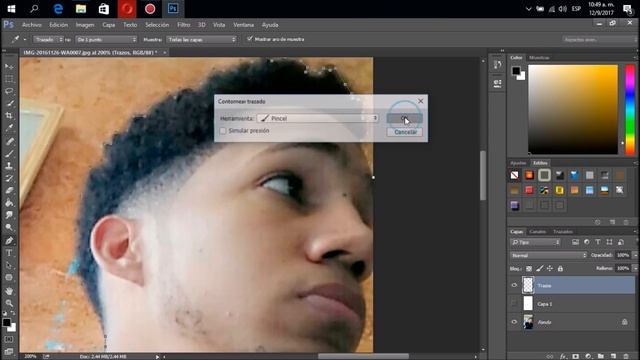640x360 pixels.
Task: Select the Capa 1 layer
Action: coord(579,304)
